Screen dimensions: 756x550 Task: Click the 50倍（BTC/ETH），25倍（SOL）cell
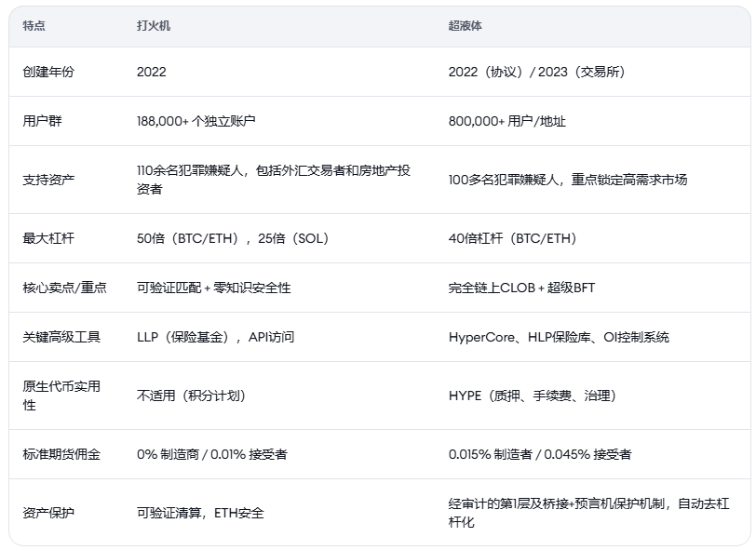pyautogui.click(x=233, y=238)
